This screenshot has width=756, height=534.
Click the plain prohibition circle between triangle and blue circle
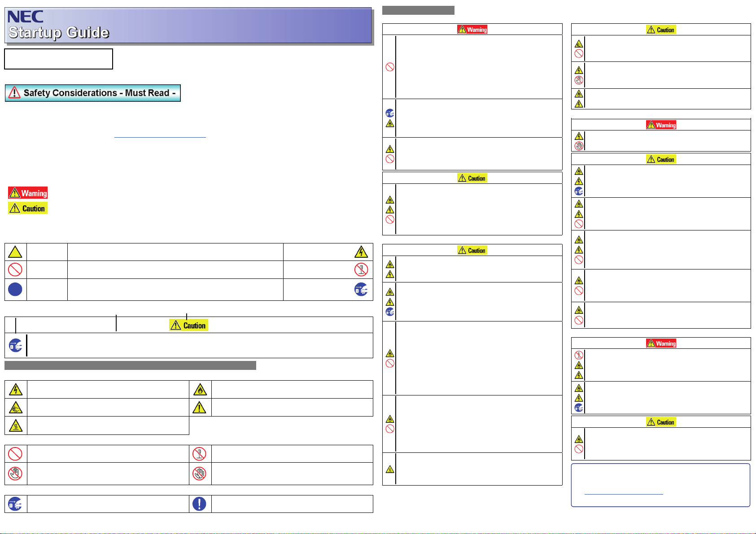tap(15, 269)
